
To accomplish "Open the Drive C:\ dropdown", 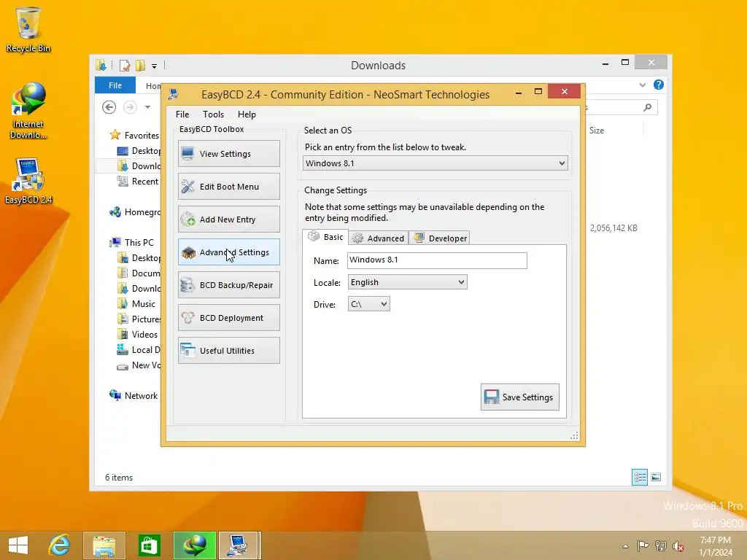I will [368, 304].
